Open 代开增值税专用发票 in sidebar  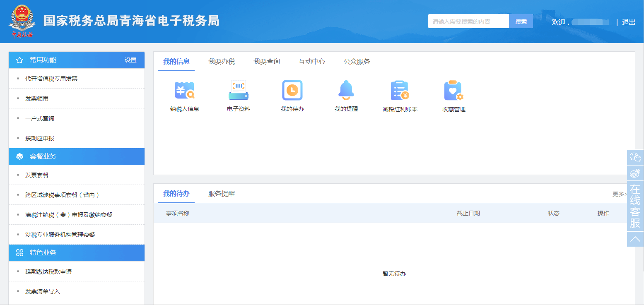51,79
